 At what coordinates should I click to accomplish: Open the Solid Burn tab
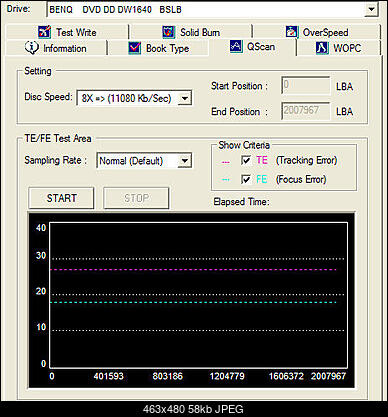click(191, 32)
